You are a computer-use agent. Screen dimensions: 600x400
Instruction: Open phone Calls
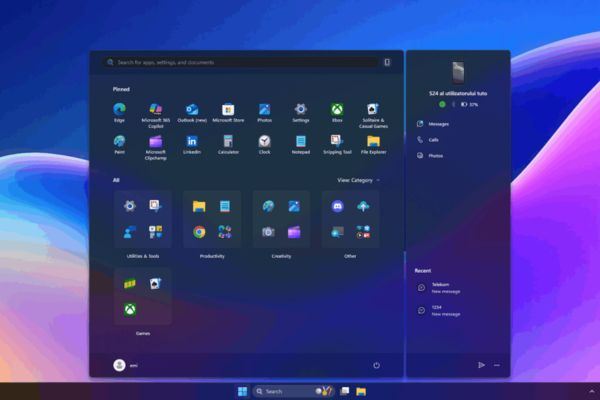(427, 140)
